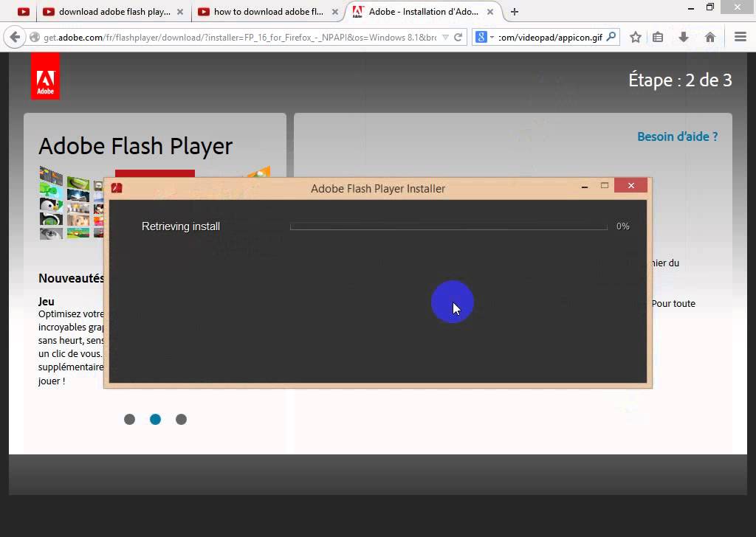Click the "Jeu" section heading
The image size is (756, 537).
coord(47,302)
